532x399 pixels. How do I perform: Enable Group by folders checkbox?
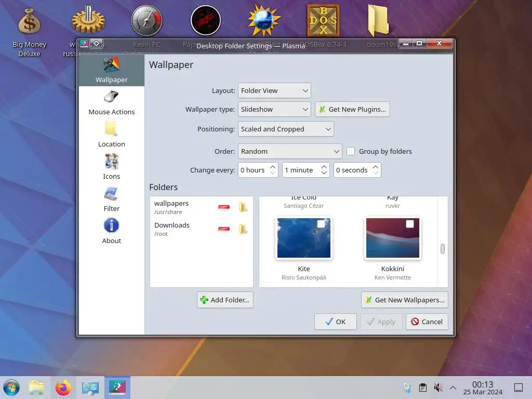pos(351,151)
